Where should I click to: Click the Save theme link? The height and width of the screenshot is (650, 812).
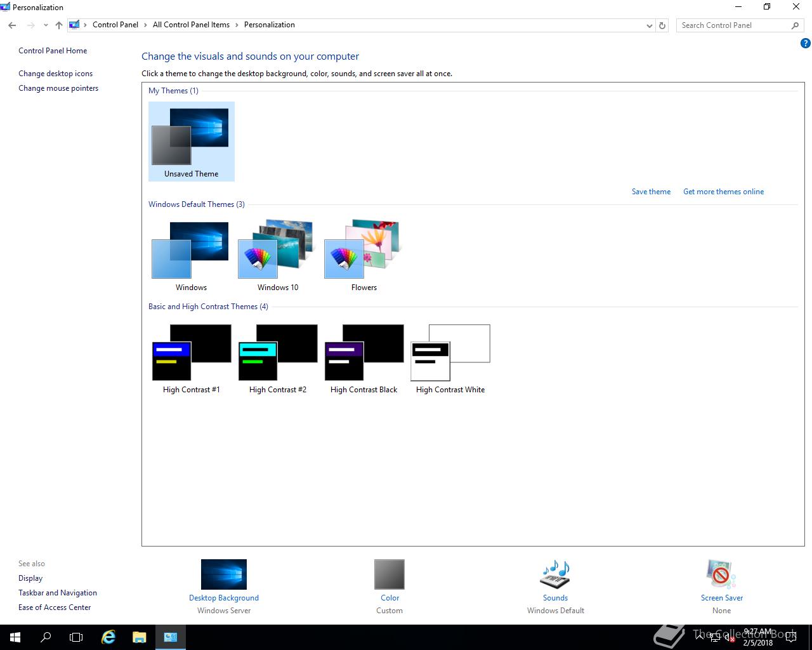pos(651,192)
